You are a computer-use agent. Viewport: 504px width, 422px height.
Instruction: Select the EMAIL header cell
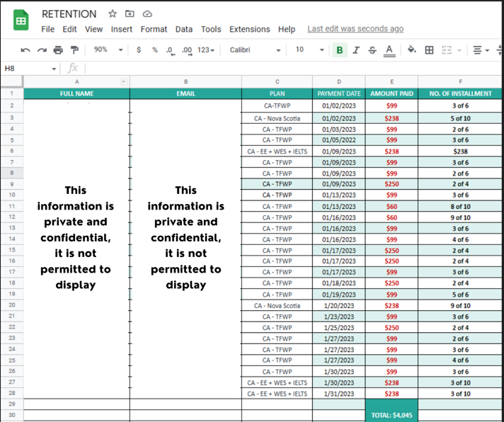pos(185,93)
